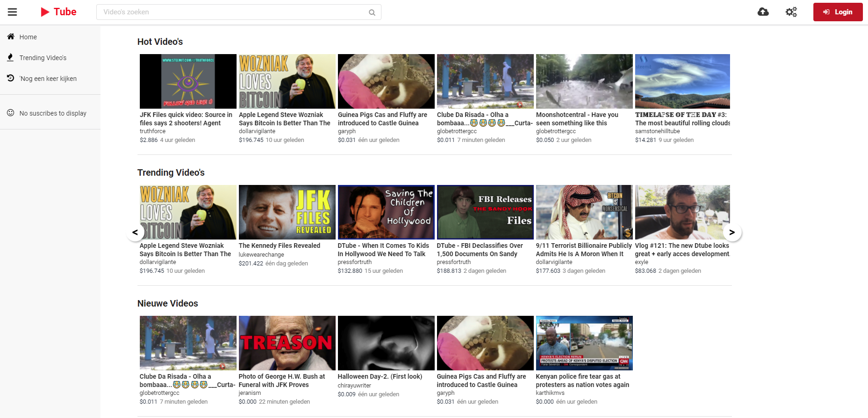Click payout value $14.281

646,140
